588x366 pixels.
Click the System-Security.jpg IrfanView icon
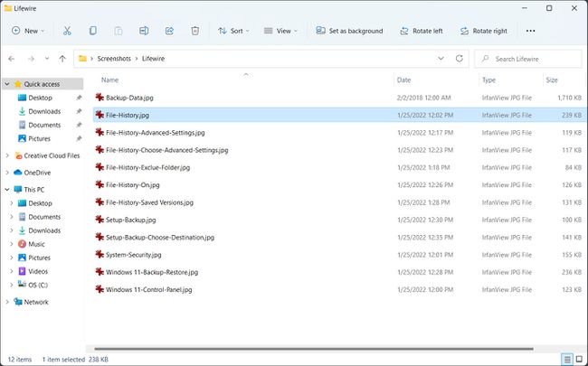click(x=100, y=254)
